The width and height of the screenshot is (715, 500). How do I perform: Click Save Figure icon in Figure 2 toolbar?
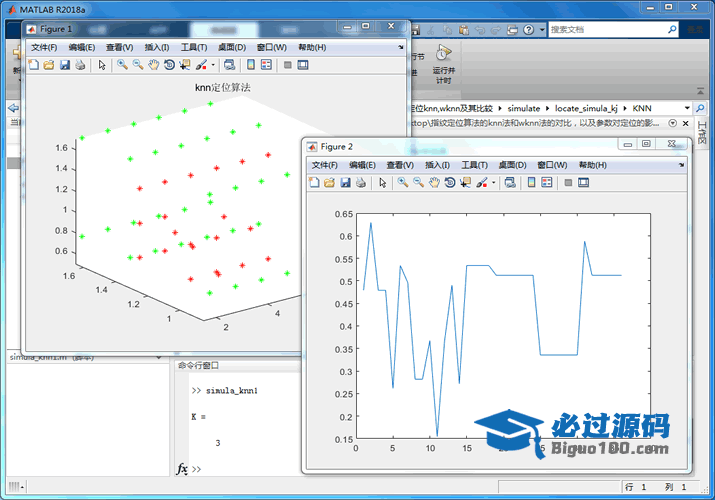point(345,183)
